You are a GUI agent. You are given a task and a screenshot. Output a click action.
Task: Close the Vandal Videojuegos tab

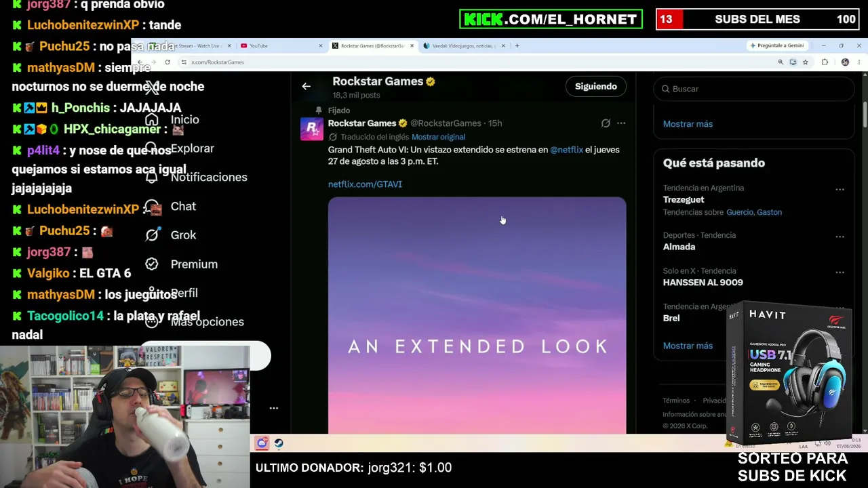(x=503, y=45)
